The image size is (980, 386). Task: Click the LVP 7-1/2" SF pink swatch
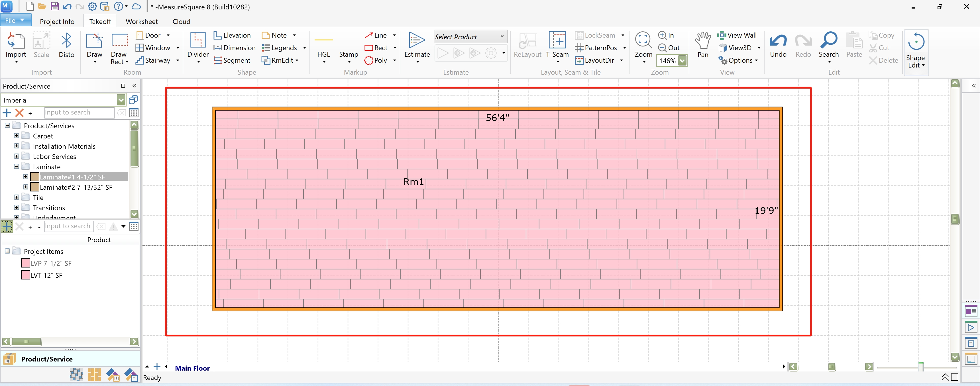[x=25, y=263]
